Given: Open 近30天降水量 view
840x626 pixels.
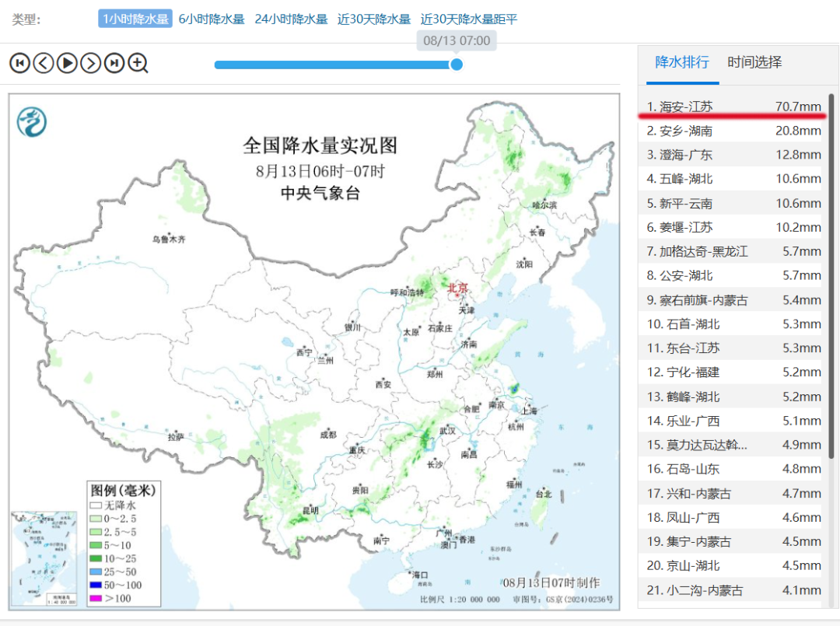Looking at the screenshot, I should click(x=374, y=19).
